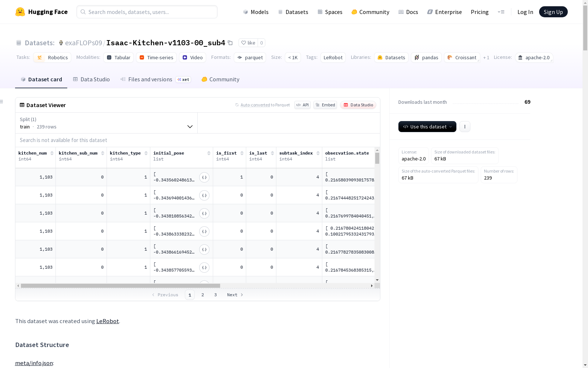Sort by the kitchen_num column

52,153
